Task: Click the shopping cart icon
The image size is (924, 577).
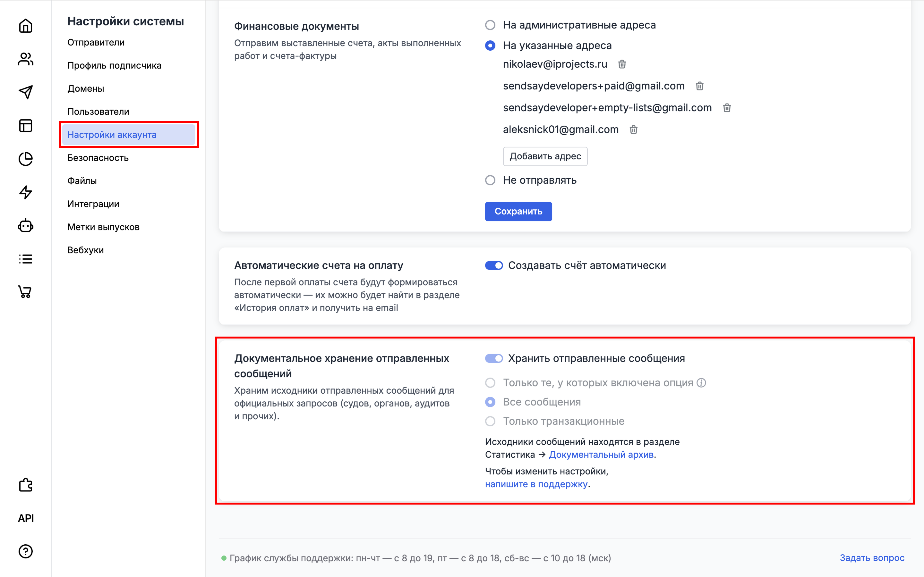Action: tap(26, 292)
